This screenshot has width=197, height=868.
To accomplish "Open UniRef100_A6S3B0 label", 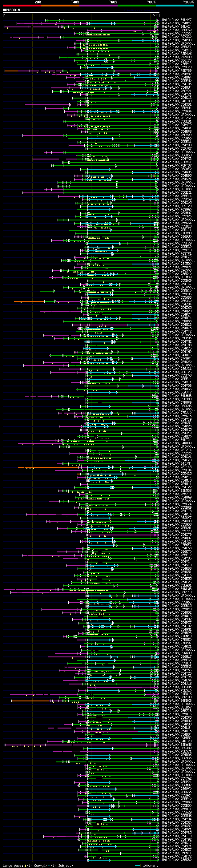I will pyautogui.click(x=177, y=748).
